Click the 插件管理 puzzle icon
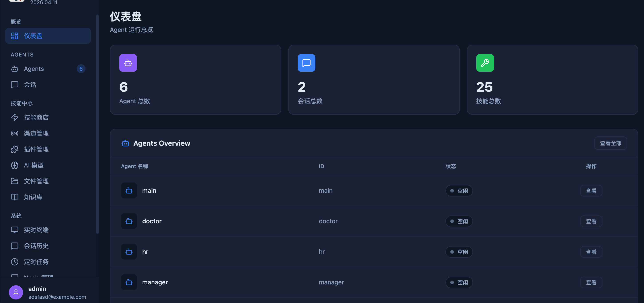 coord(14,149)
